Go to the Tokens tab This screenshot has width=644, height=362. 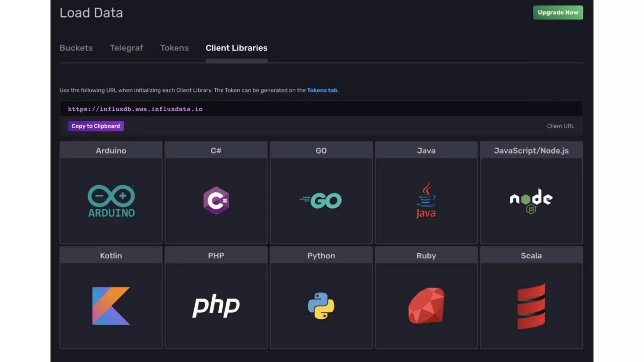(x=174, y=48)
